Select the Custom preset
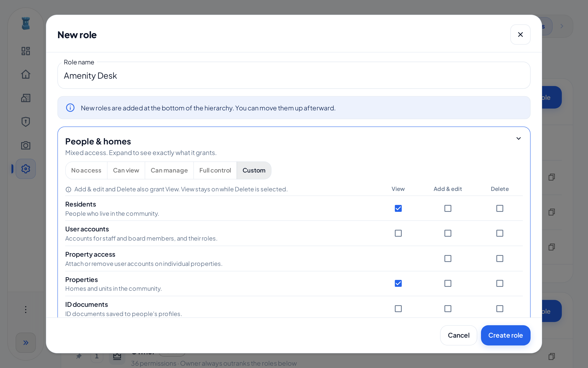 coord(254,170)
